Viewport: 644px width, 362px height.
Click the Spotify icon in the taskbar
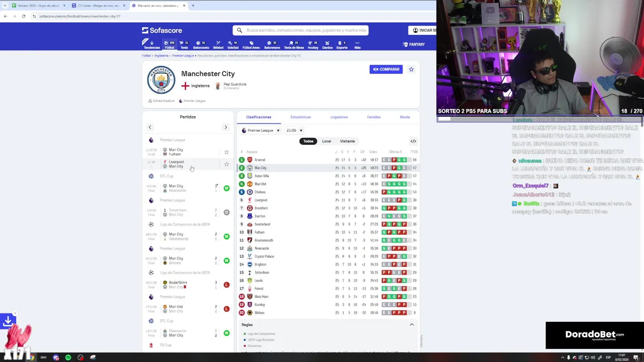[68, 357]
